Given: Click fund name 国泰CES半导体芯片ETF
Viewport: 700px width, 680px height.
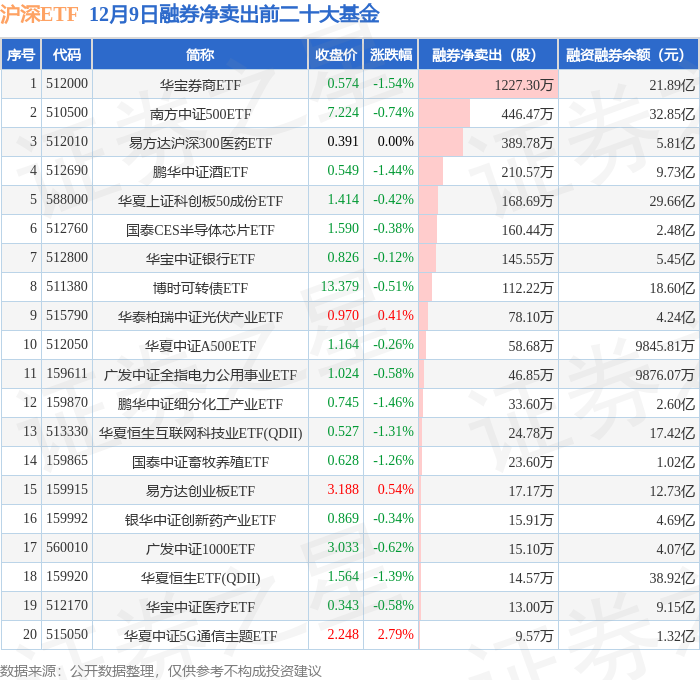Looking at the screenshot, I should 200,230.
